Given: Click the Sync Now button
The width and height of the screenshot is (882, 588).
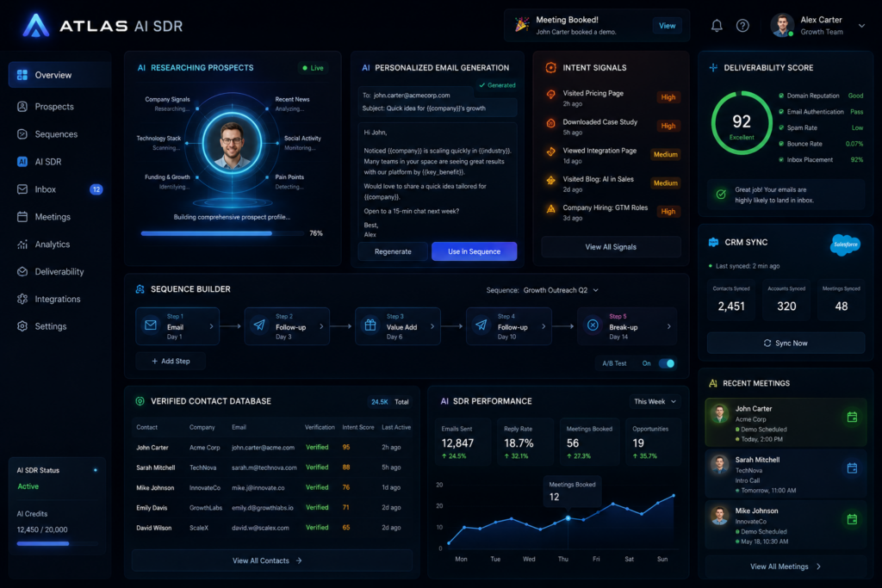Looking at the screenshot, I should click(786, 343).
